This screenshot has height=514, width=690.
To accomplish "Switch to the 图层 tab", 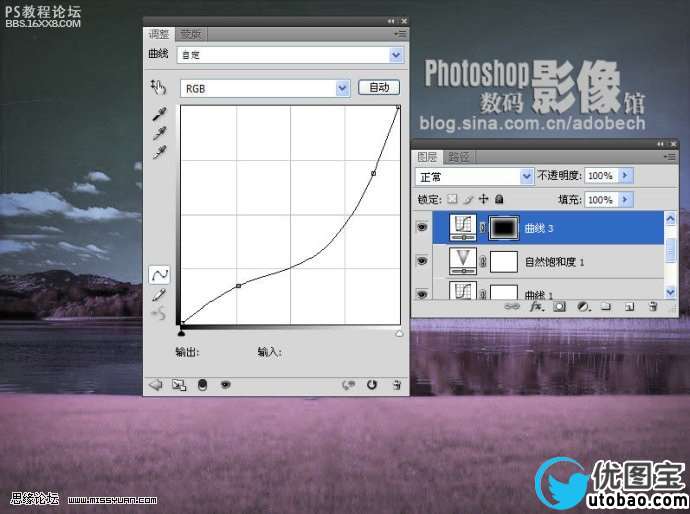I will pos(427,157).
